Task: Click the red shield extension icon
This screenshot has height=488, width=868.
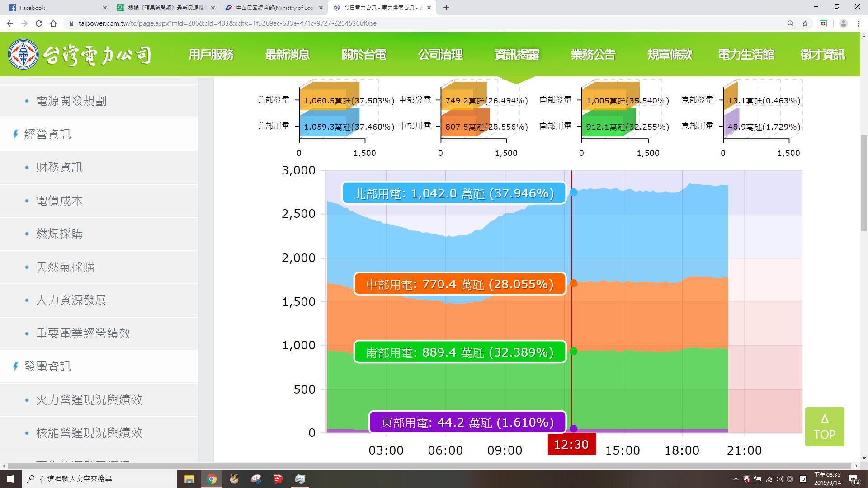Action: click(x=823, y=23)
